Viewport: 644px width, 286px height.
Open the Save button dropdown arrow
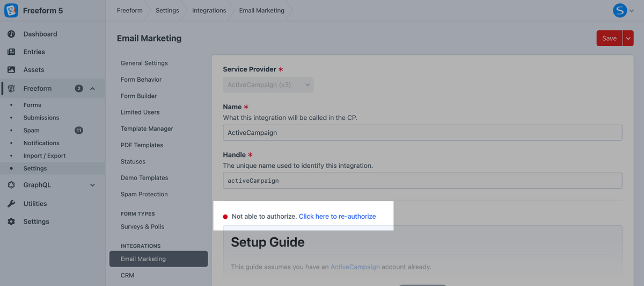628,38
